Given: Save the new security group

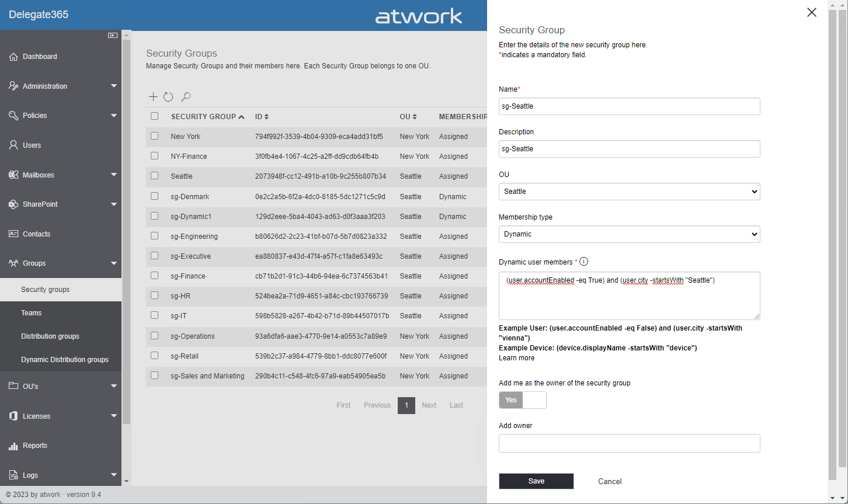Looking at the screenshot, I should point(536,481).
